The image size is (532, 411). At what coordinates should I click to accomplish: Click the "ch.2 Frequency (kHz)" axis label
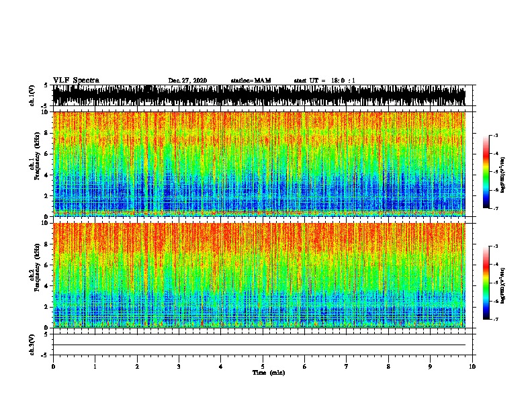click(36, 267)
